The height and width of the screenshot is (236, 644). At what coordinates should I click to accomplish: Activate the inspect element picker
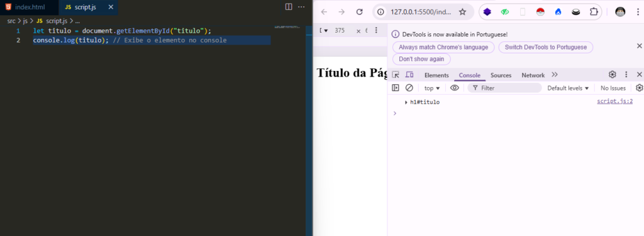(396, 75)
